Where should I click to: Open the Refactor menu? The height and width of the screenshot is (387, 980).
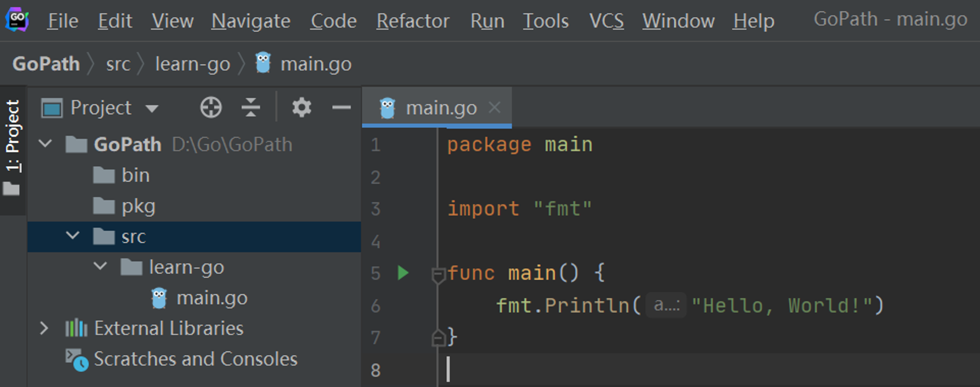coord(413,21)
